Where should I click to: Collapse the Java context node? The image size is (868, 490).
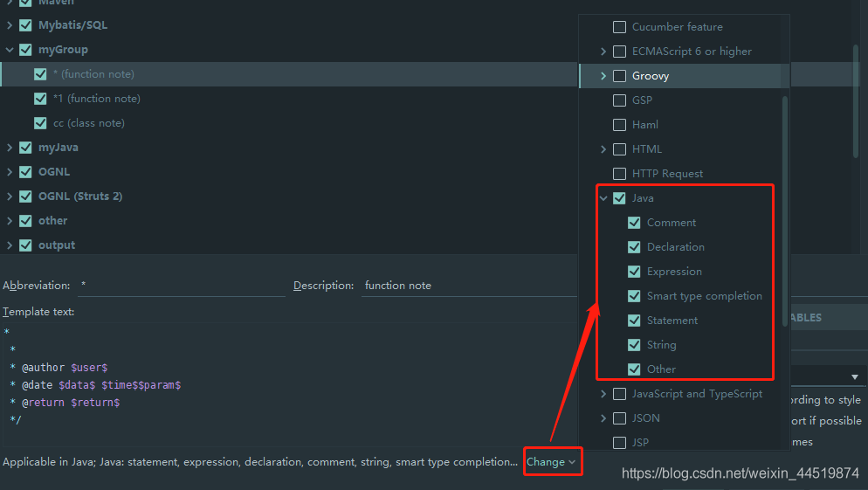(x=603, y=197)
